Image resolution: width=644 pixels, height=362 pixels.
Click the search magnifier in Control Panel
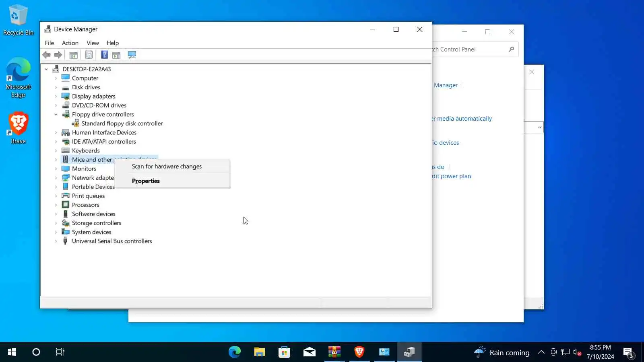511,49
